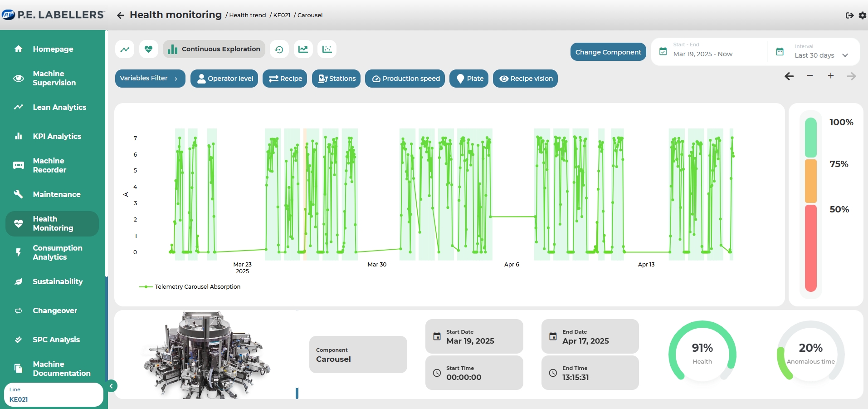Viewport: 868px width, 409px height.
Task: Click the red 50% health bar segment
Action: [x=810, y=248]
